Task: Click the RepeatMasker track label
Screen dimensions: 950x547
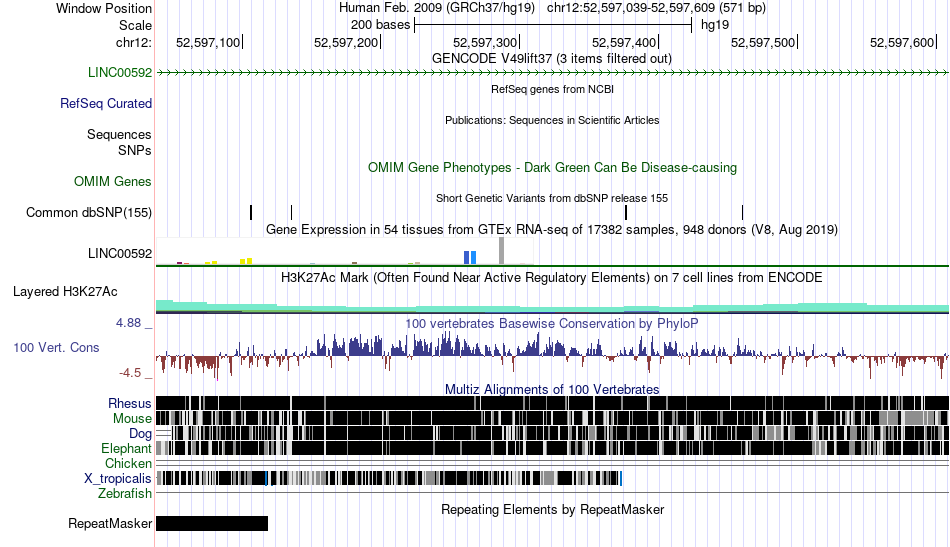Action: [110, 524]
